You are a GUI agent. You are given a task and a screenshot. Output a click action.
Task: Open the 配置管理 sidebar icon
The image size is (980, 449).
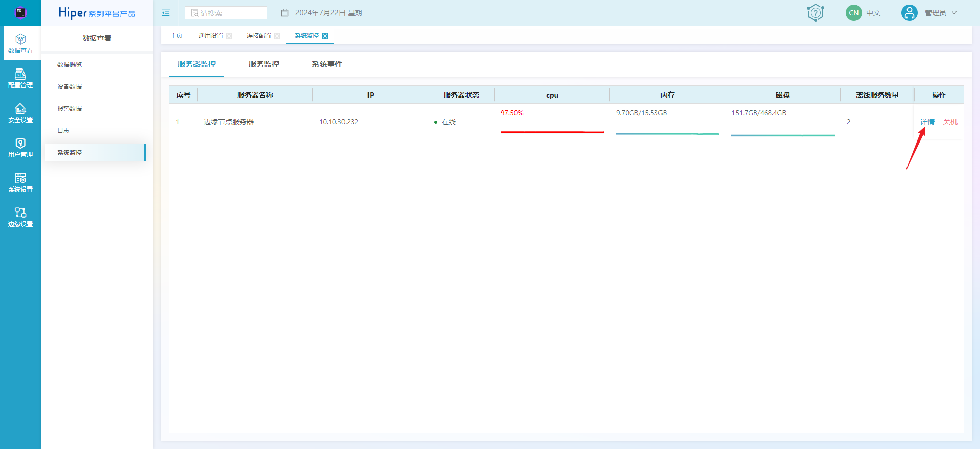[20, 78]
